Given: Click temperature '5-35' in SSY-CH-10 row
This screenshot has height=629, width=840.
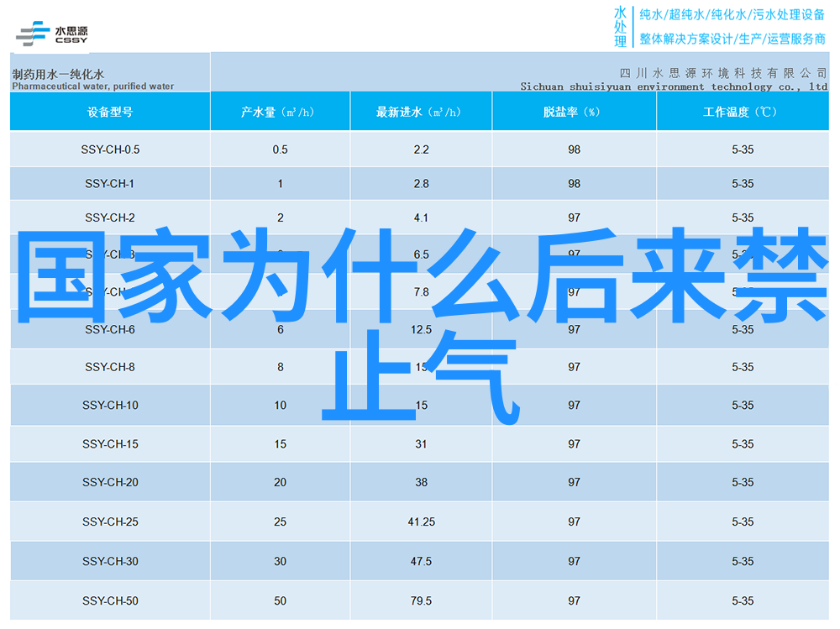Looking at the screenshot, I should coord(743,405).
